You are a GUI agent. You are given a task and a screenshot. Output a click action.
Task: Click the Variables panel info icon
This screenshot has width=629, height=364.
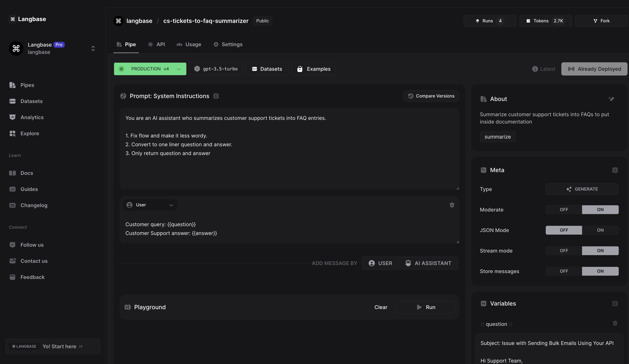pyautogui.click(x=615, y=304)
